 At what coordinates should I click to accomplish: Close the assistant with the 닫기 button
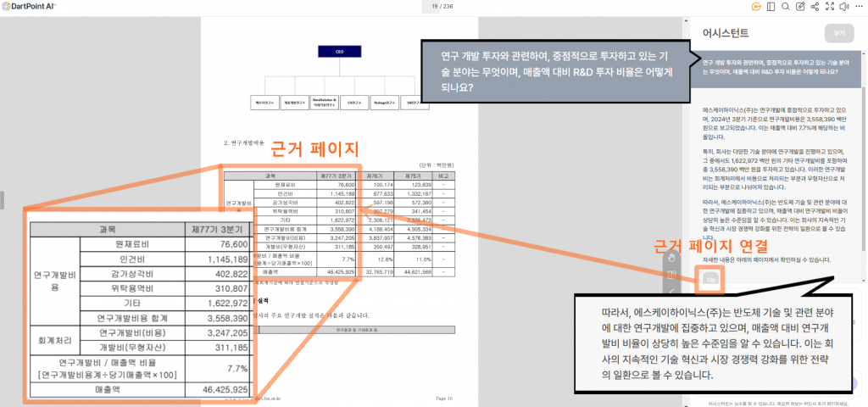click(838, 33)
